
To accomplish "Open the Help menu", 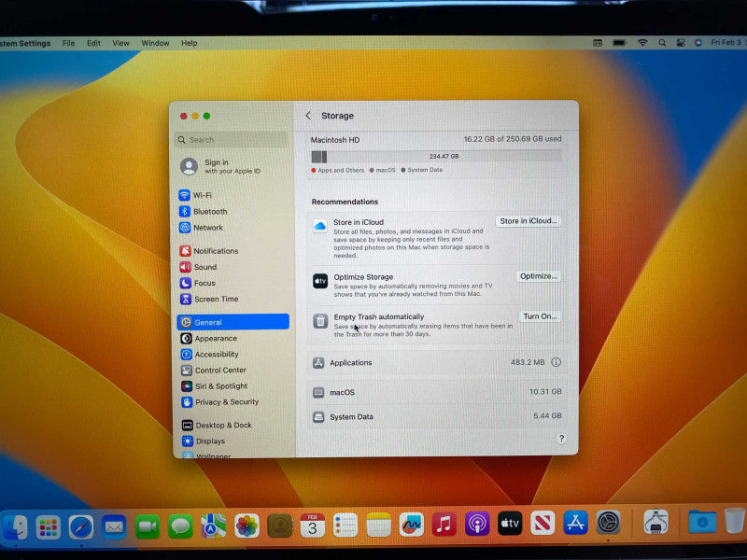I will (190, 43).
